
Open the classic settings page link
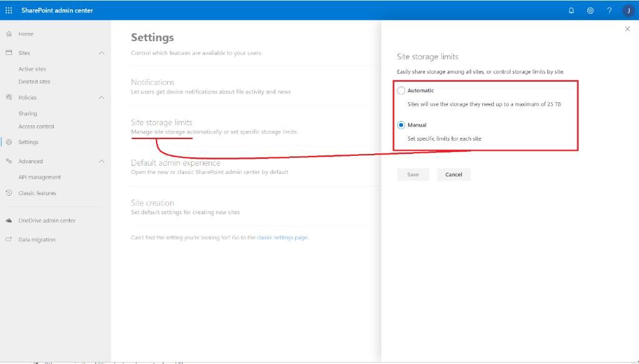[282, 237]
